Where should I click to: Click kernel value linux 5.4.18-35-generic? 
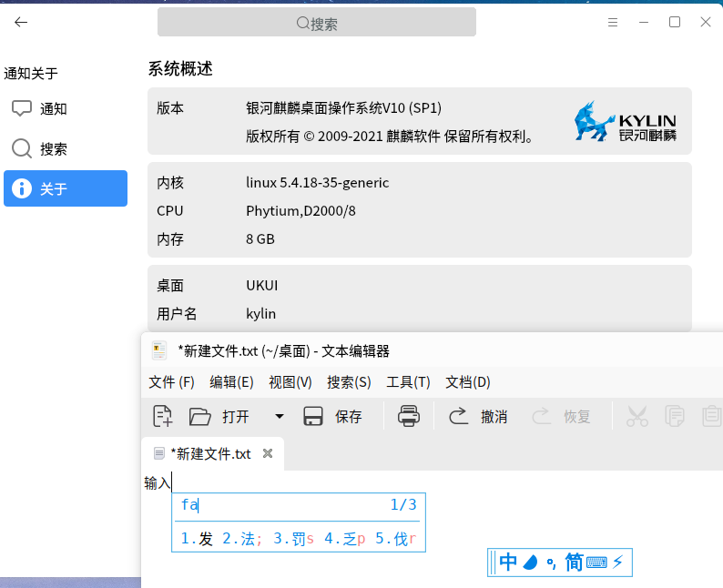[317, 183]
